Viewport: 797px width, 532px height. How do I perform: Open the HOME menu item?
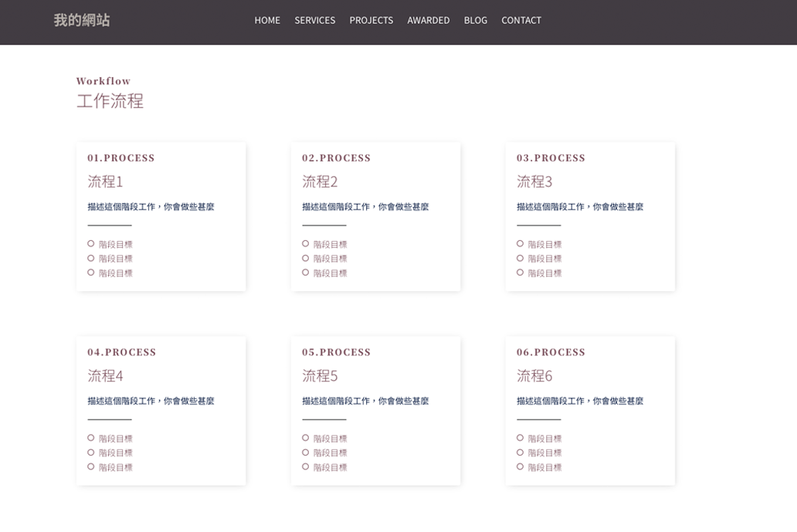(x=267, y=20)
